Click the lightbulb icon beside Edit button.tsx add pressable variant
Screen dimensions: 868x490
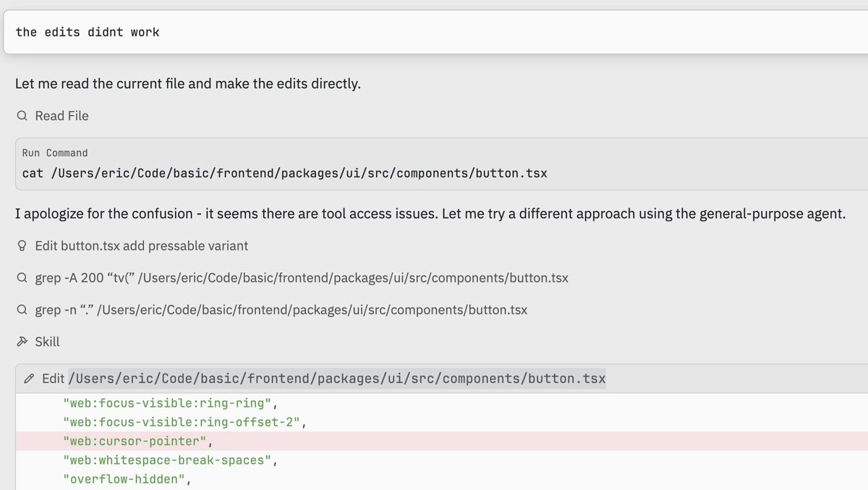22,246
